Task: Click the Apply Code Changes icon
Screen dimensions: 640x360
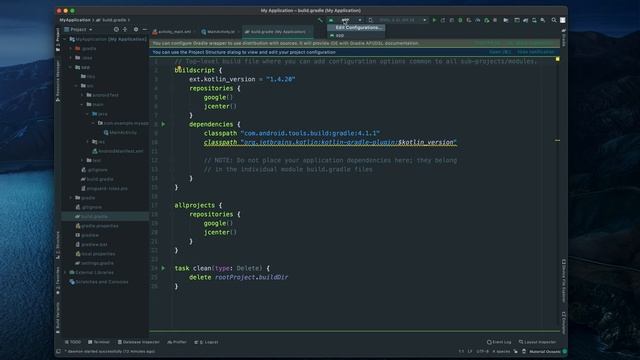Action: pos(452,20)
